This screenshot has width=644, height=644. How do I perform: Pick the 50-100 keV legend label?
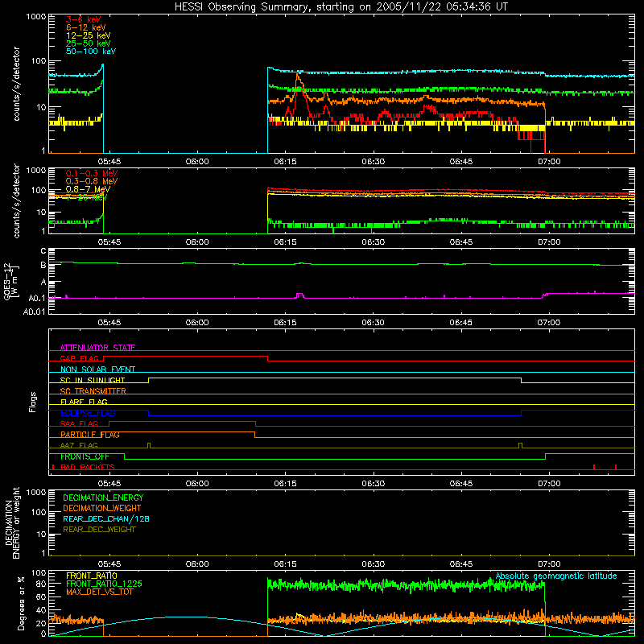pyautogui.click(x=91, y=52)
